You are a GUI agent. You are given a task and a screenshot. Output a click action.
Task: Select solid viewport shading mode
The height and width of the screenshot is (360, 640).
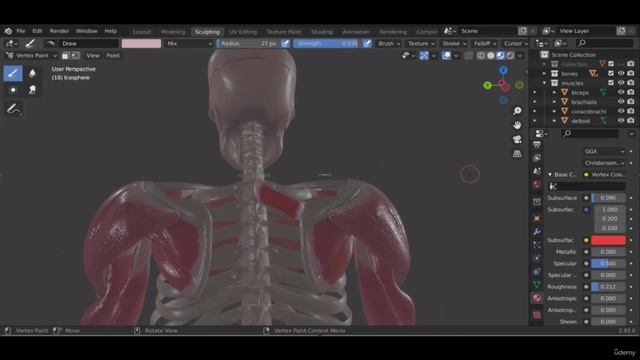tap(491, 56)
